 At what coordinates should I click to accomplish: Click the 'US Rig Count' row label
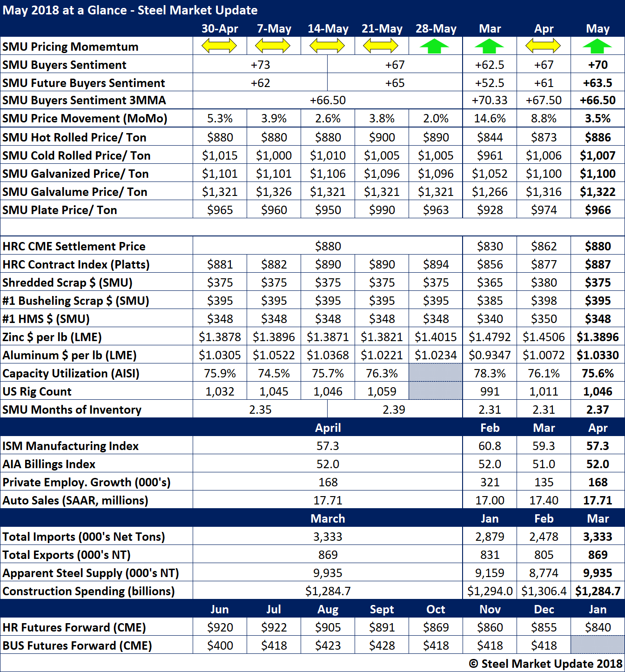[x=37, y=391]
